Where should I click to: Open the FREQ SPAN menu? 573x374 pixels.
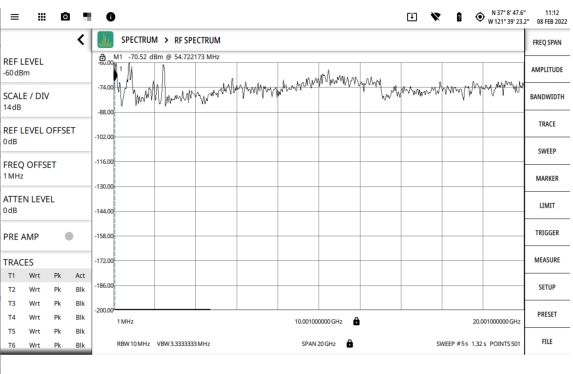(547, 42)
